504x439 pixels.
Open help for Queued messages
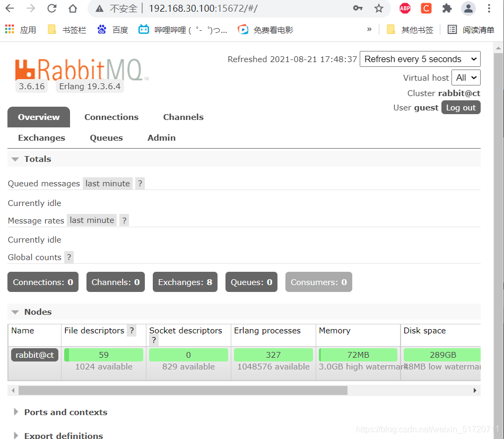[140, 184]
